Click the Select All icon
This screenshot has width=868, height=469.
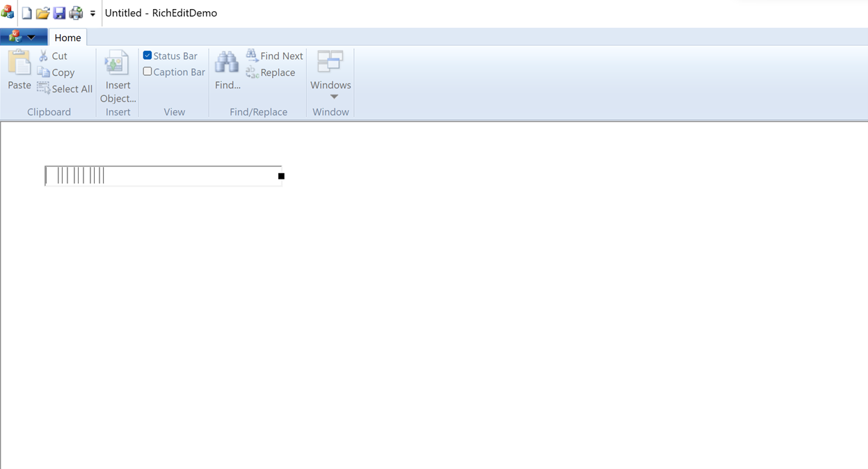(43, 88)
